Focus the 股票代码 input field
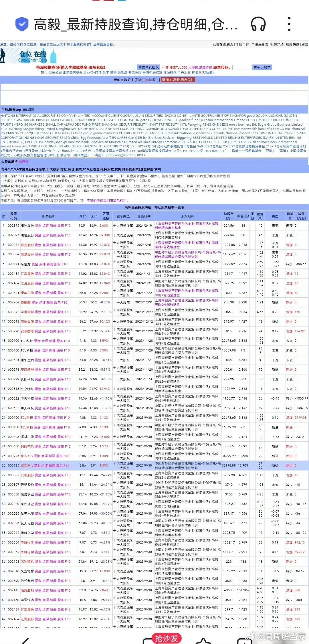Viewport: 309px width, 644px height. point(242,68)
